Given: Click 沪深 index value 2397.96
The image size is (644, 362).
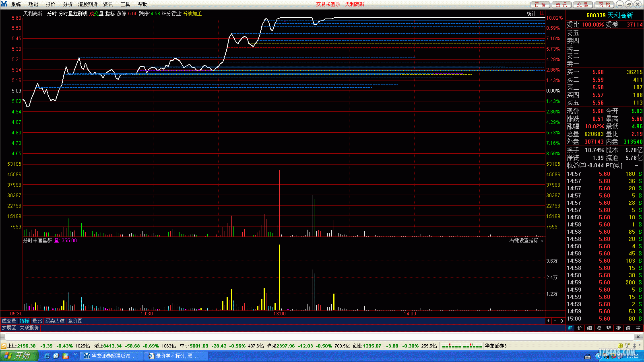Looking at the screenshot, I should (x=285, y=346).
